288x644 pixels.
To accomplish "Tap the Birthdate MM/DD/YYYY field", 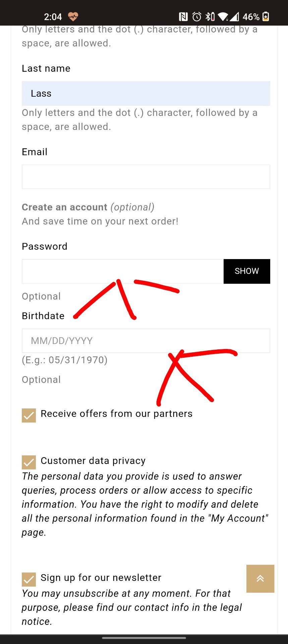I will [x=146, y=341].
